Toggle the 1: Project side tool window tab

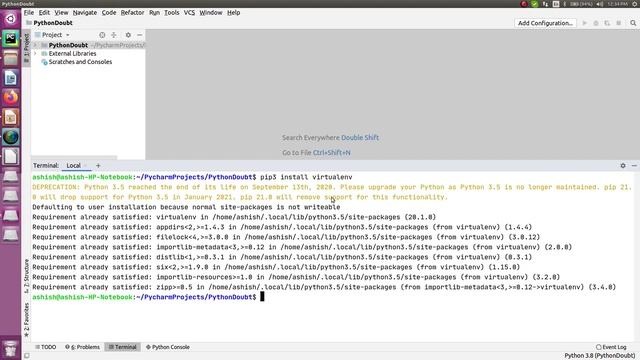27,48
